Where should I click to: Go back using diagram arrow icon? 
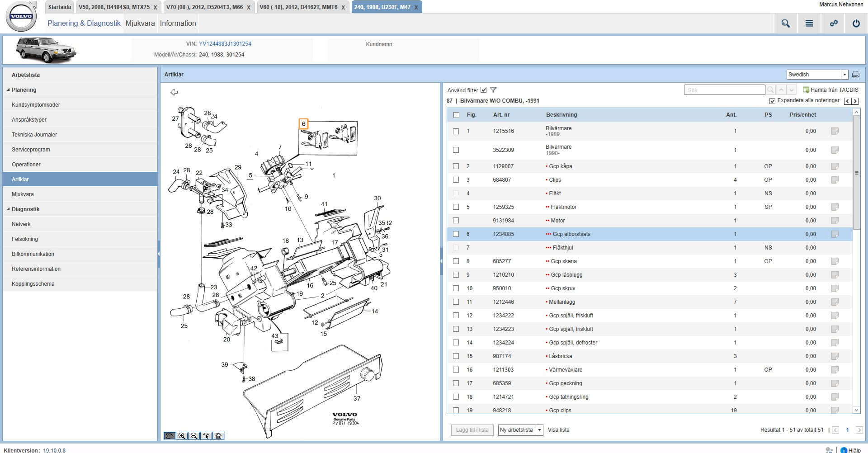coord(174,92)
